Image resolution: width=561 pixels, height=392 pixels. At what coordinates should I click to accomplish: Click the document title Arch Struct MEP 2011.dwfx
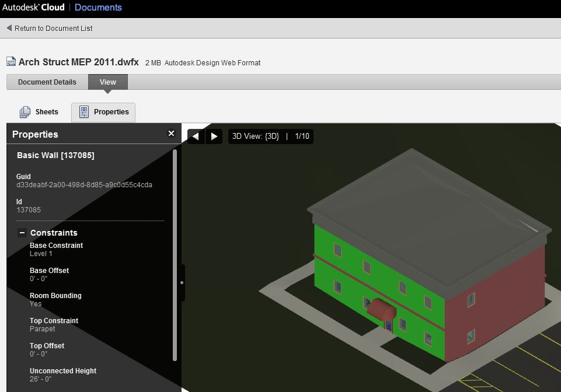78,62
